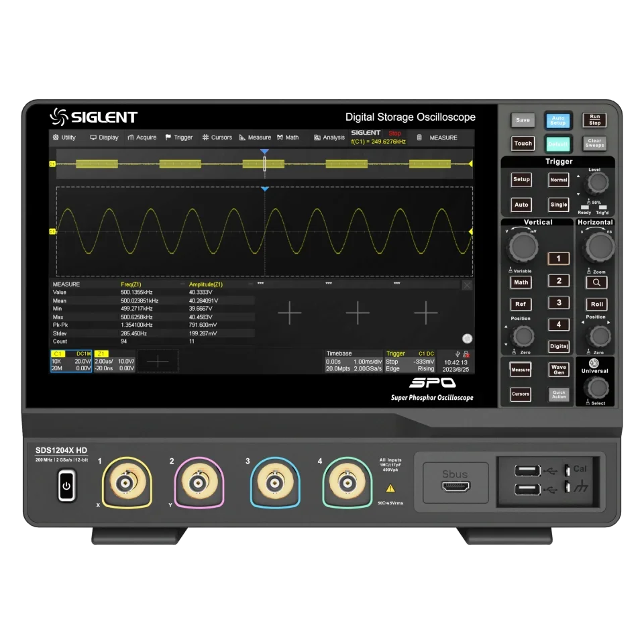This screenshot has height=644, width=644.
Task: Open the Acquire menu
Action: 142,138
